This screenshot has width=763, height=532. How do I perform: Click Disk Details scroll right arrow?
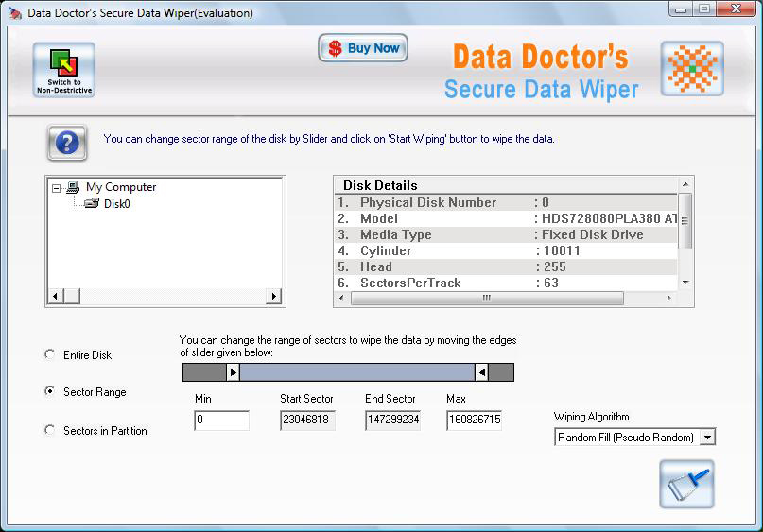669,298
